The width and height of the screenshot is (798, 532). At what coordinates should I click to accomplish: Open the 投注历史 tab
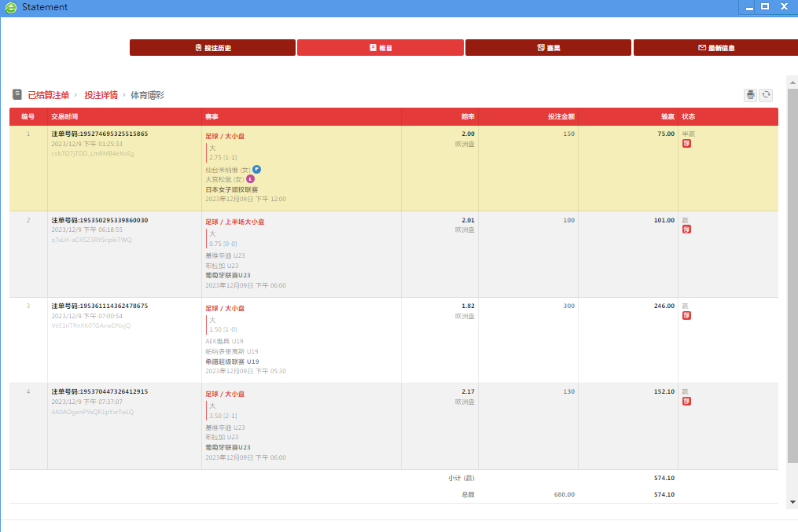[212, 48]
